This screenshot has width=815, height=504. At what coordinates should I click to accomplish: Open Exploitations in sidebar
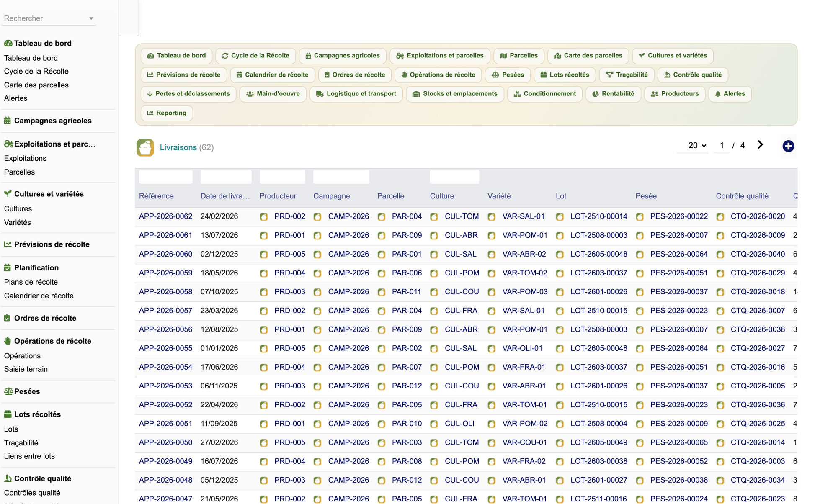coord(25,158)
